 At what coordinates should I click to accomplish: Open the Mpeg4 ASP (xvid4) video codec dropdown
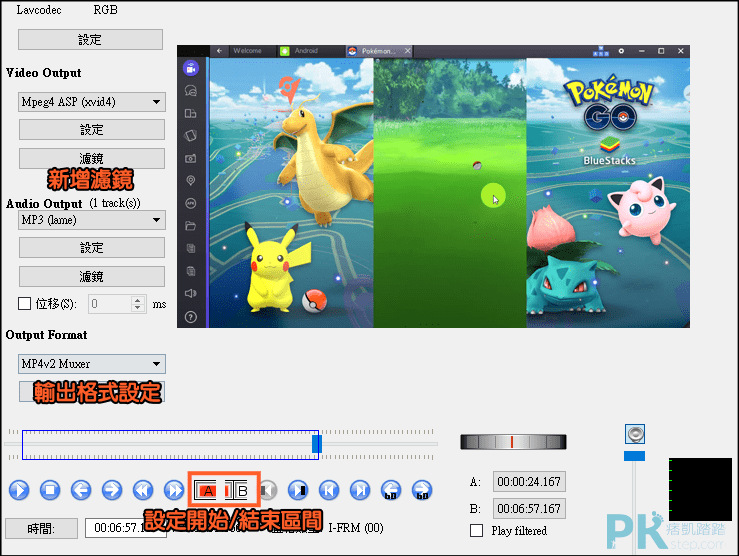tap(92, 102)
